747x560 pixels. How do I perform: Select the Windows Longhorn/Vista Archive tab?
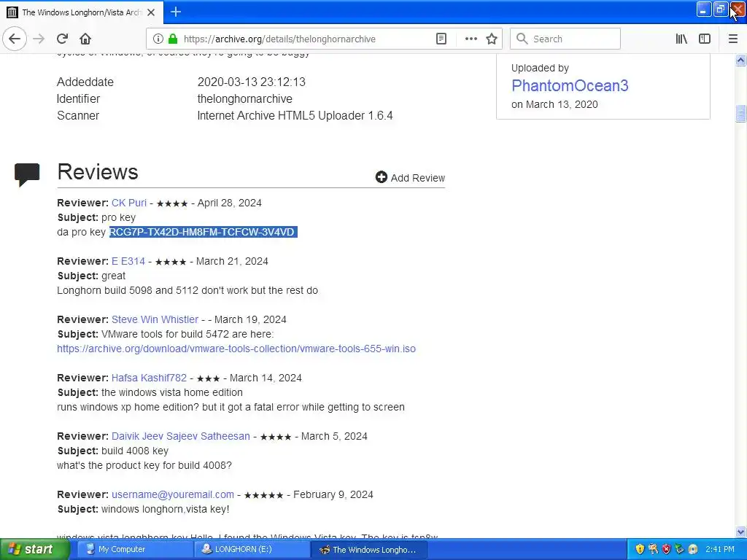81,12
